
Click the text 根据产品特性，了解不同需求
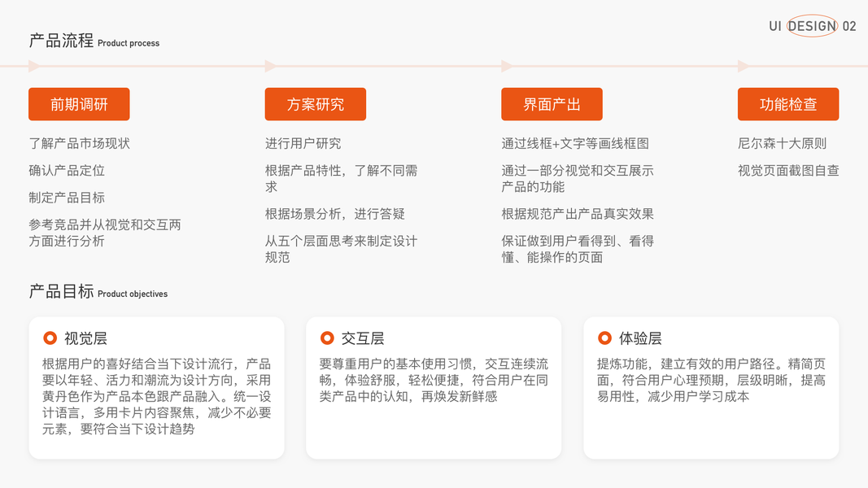pos(342,179)
